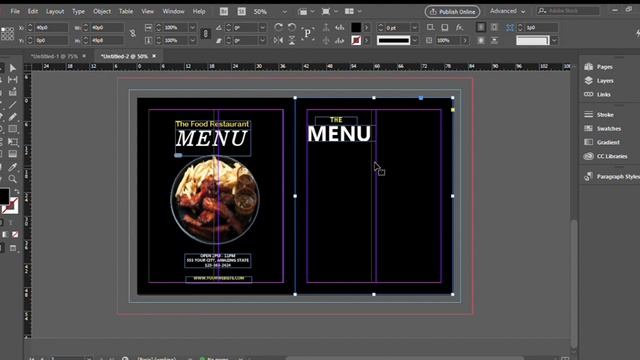
Task: Click the stroke color swatch in control panel
Action: [356, 40]
